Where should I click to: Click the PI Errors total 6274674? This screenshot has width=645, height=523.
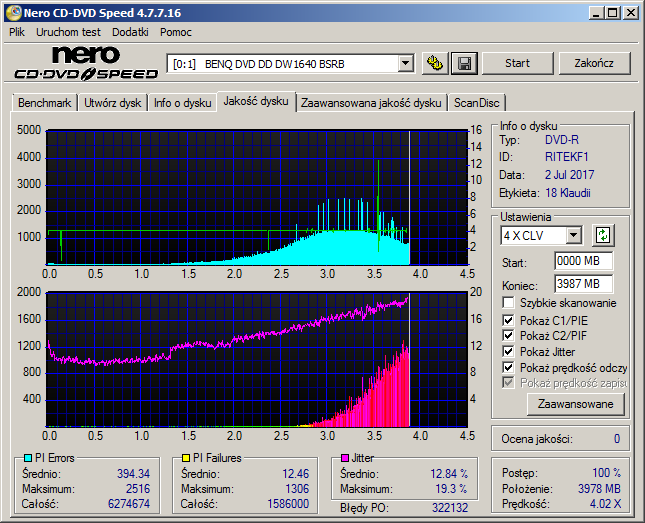129,504
